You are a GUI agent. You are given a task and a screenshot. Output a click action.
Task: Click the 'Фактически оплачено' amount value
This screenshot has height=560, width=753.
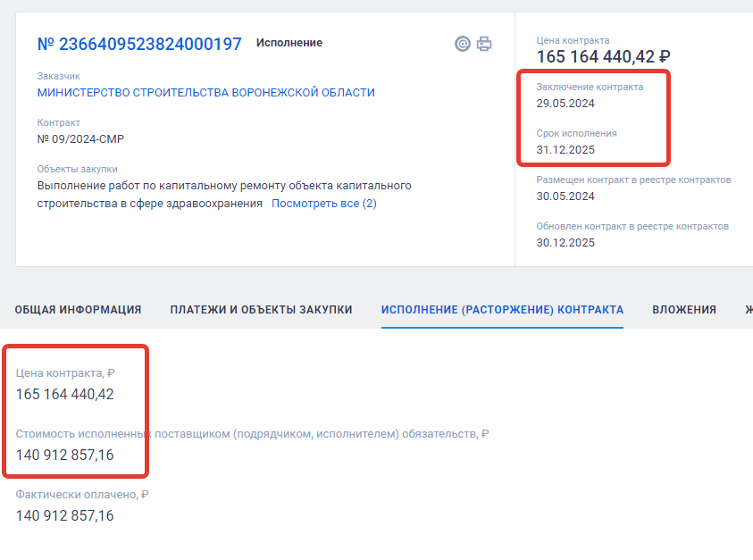[x=64, y=515]
